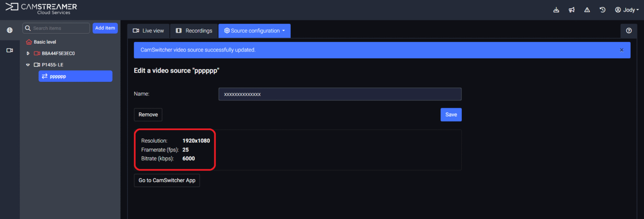Click the Name input field

pos(340,94)
